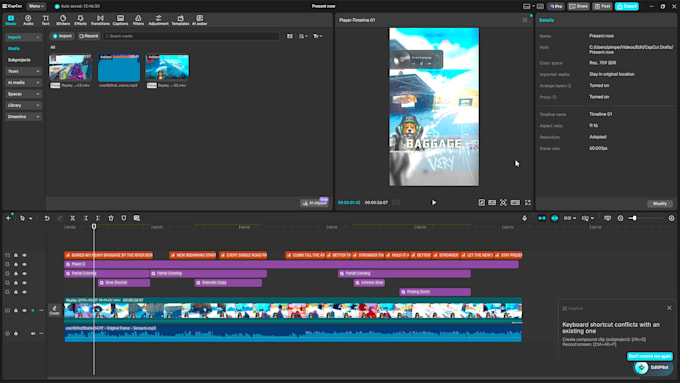Open the Text panel in top toolbar

tap(46, 20)
